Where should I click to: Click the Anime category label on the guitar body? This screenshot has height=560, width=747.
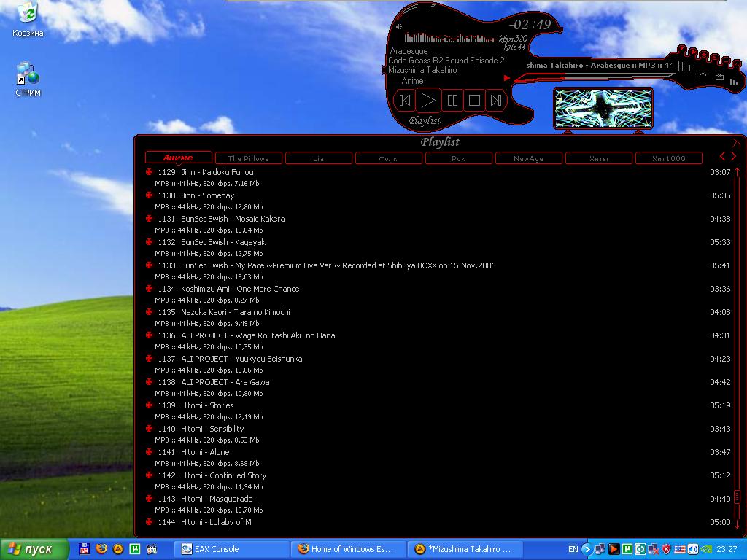click(x=412, y=81)
